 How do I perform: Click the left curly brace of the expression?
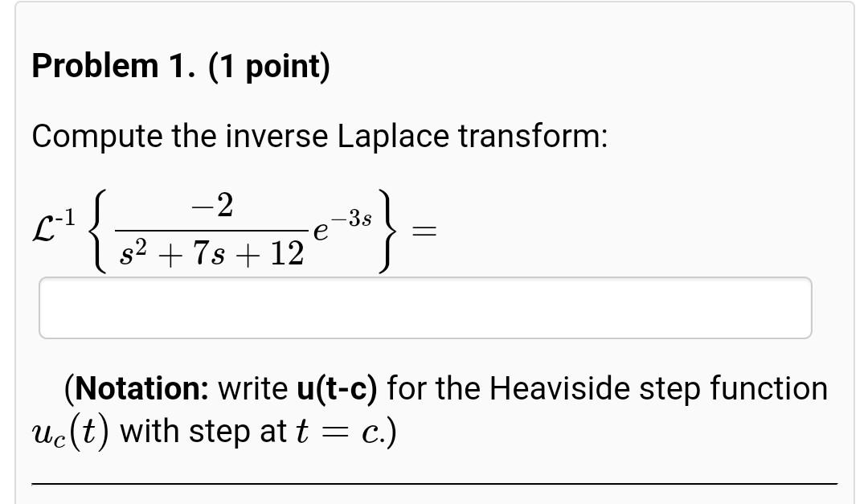pos(99,228)
